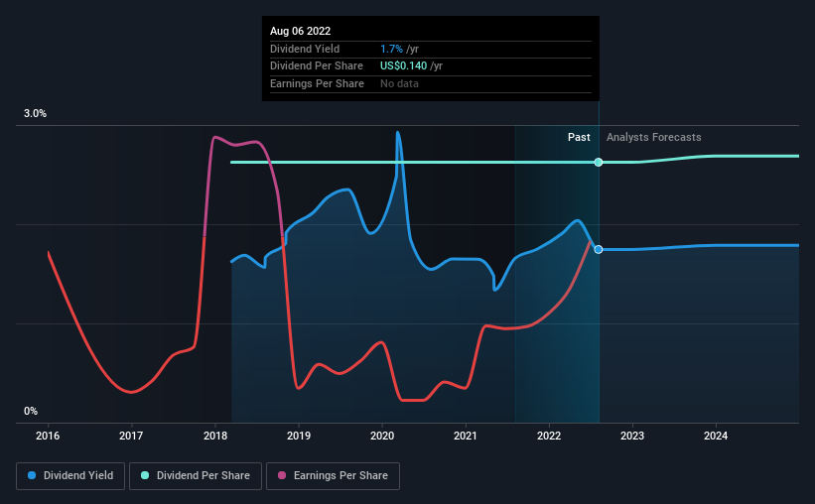Viewport: 815px width, 504px height.
Task: Click the Dividend Per Share tooltip row label
Action: (316, 66)
